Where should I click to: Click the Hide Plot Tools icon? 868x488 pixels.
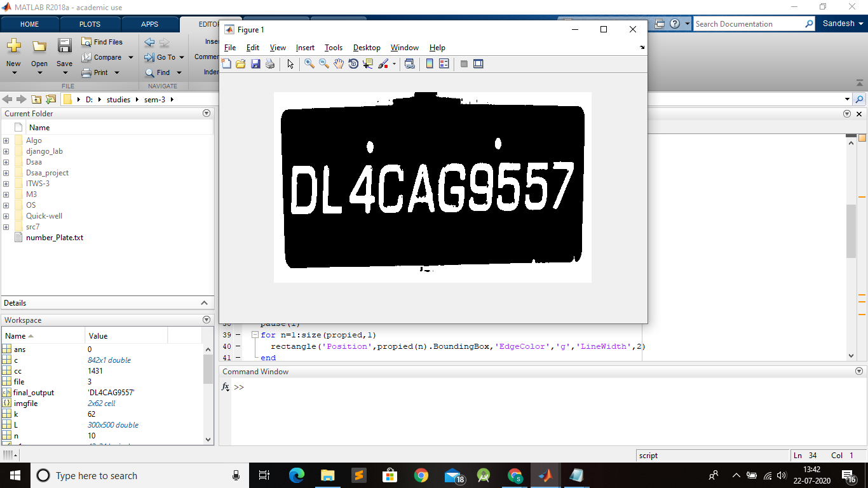[464, 64]
